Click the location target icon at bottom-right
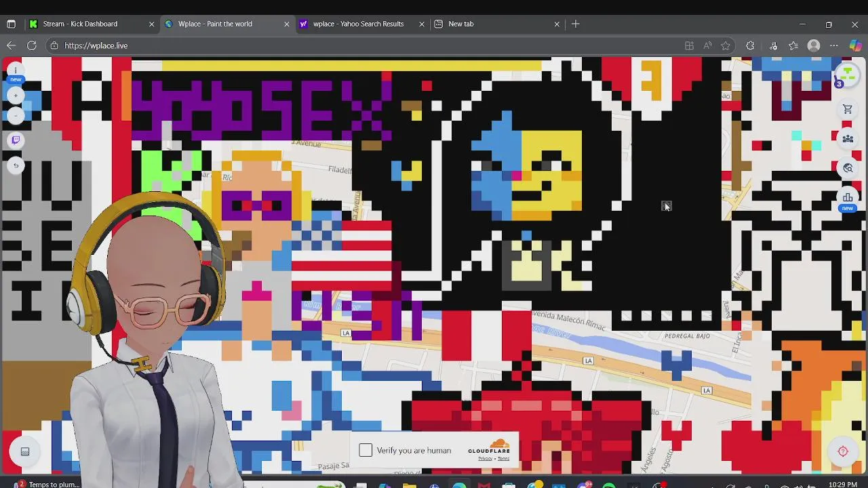 [843, 451]
